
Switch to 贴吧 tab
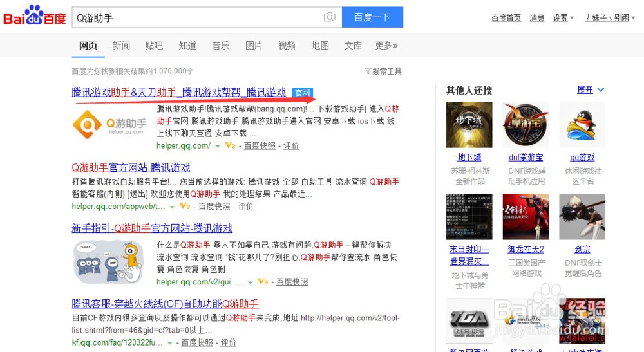pos(154,46)
